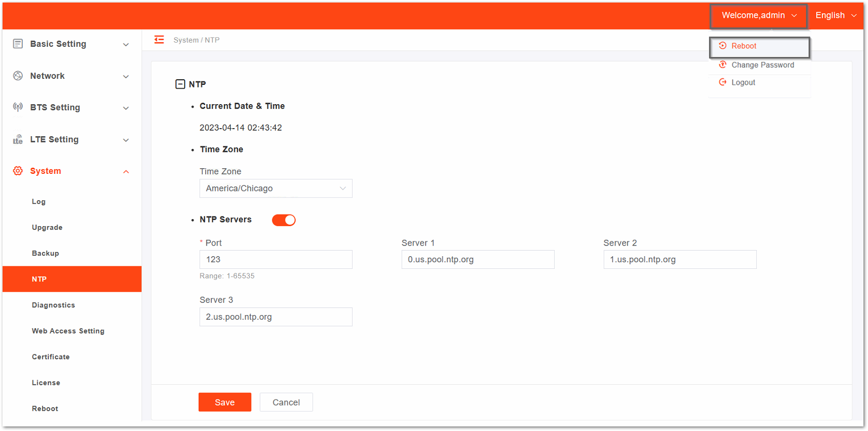Click the Network menu label

pos(47,76)
